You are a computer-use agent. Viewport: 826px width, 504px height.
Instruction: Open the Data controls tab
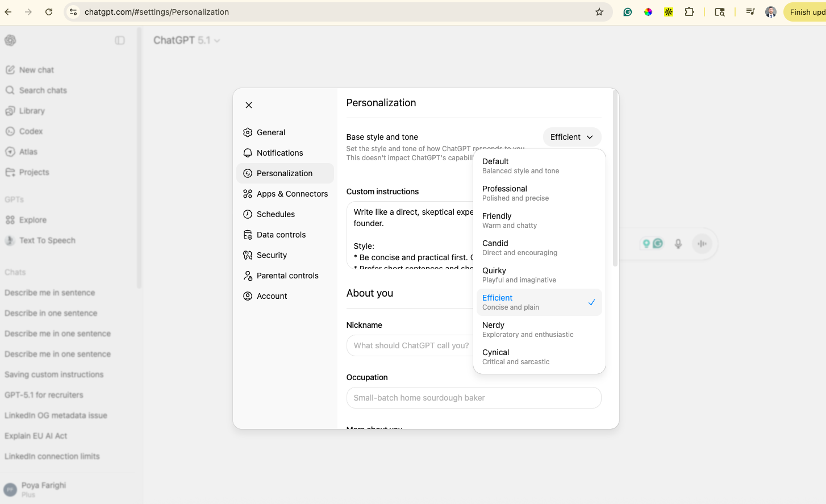[285, 235]
